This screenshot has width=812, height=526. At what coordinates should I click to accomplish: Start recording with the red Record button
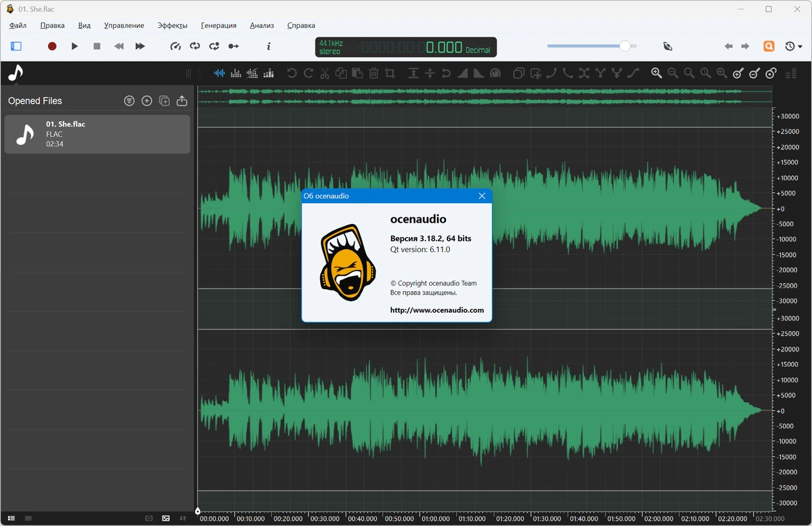coord(52,46)
